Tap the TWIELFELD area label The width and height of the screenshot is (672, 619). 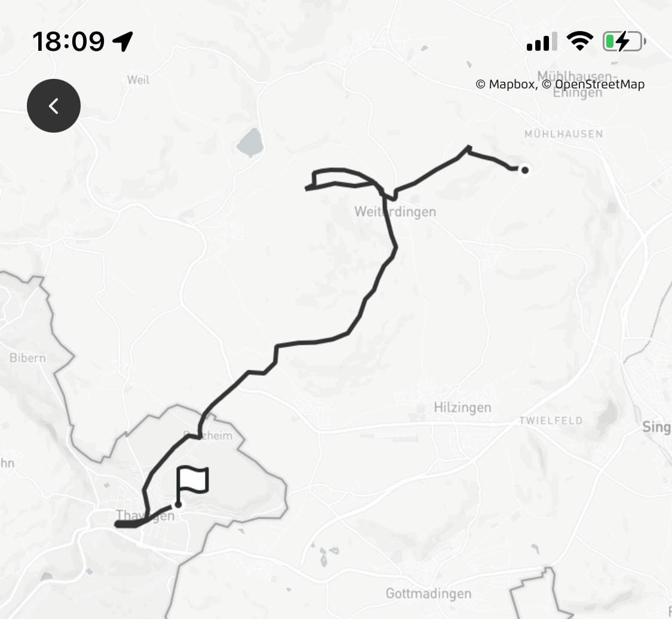coord(551,421)
